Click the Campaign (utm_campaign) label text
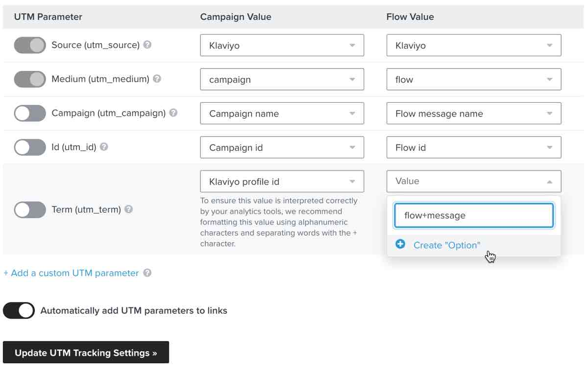 [108, 113]
